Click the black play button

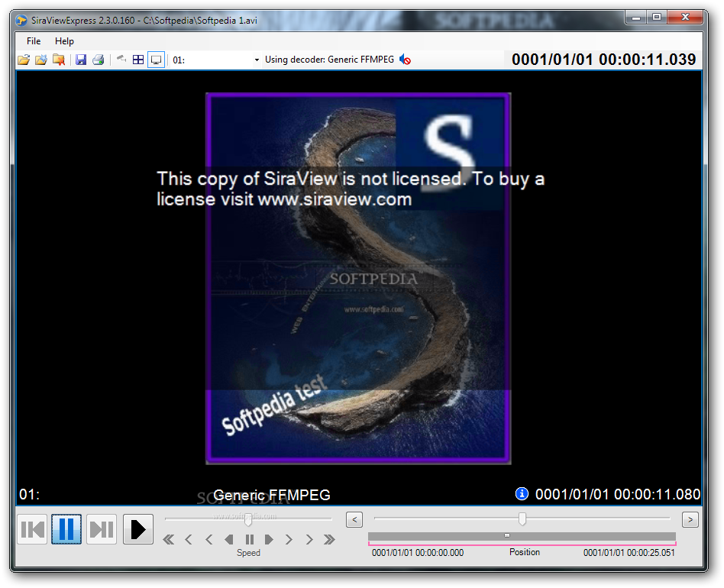point(138,529)
